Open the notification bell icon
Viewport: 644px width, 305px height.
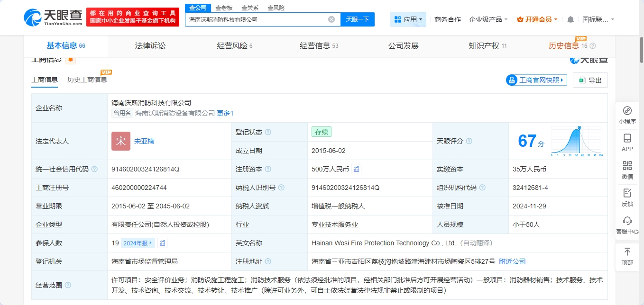coord(570,19)
